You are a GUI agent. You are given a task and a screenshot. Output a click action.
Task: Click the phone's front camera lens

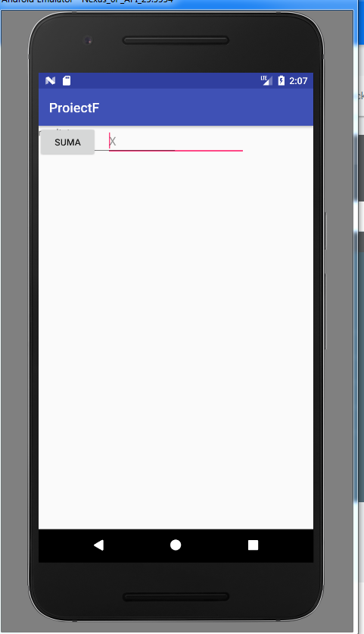point(88,40)
